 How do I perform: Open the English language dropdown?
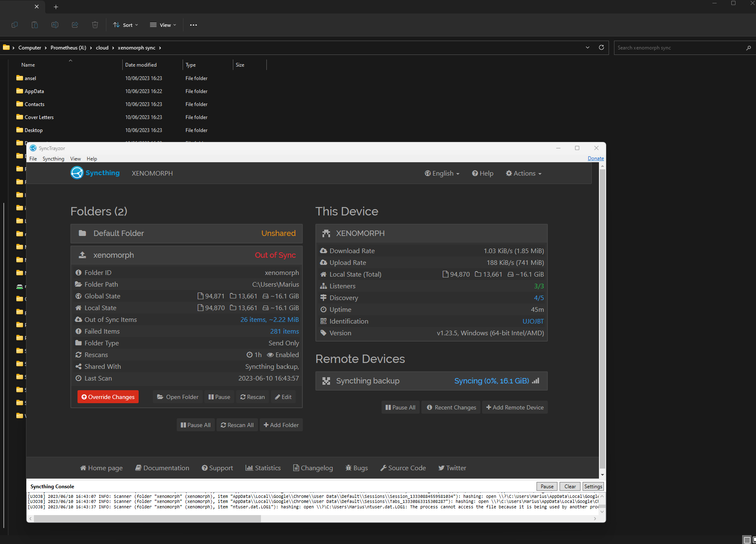(442, 174)
